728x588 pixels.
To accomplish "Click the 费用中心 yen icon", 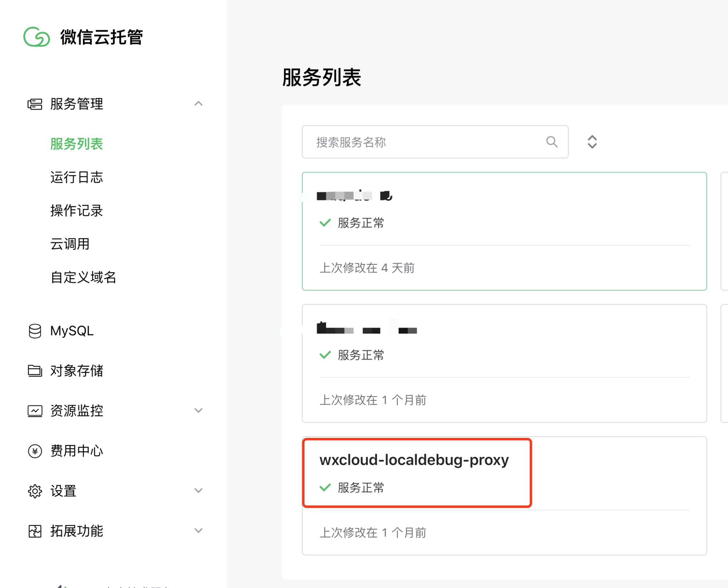I will 35,451.
